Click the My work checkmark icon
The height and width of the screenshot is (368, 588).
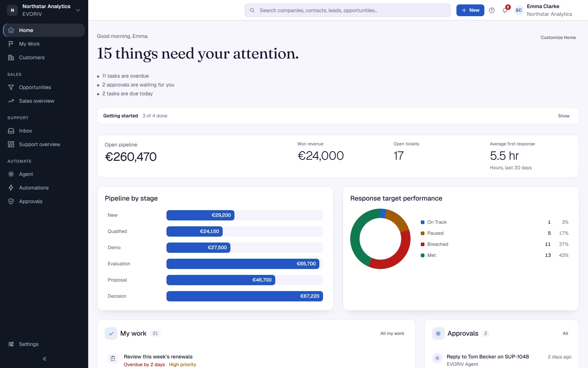(111, 333)
